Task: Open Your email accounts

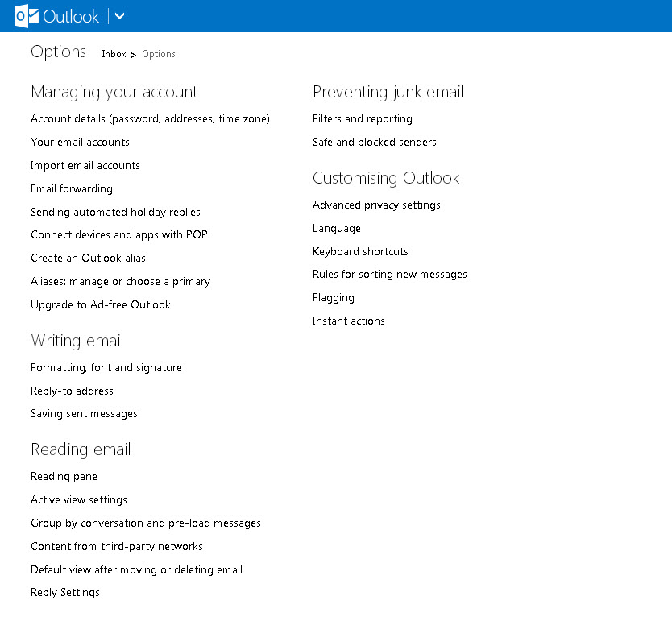Action: click(80, 142)
